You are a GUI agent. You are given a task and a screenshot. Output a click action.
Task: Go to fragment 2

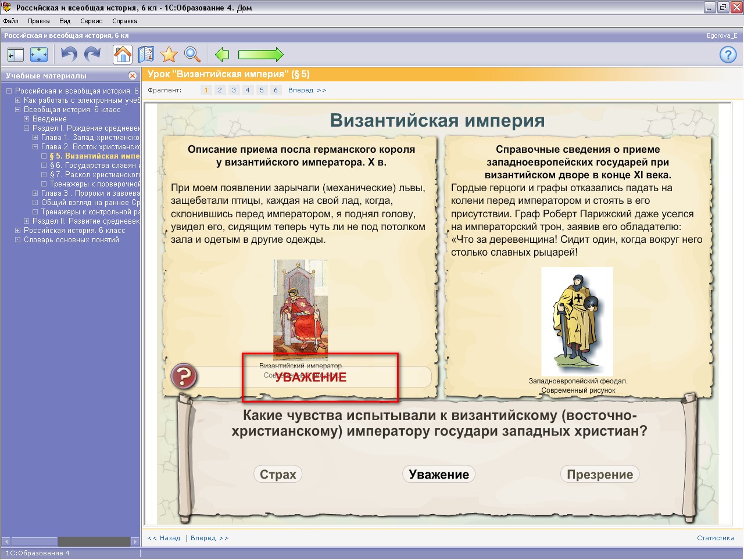tap(220, 90)
